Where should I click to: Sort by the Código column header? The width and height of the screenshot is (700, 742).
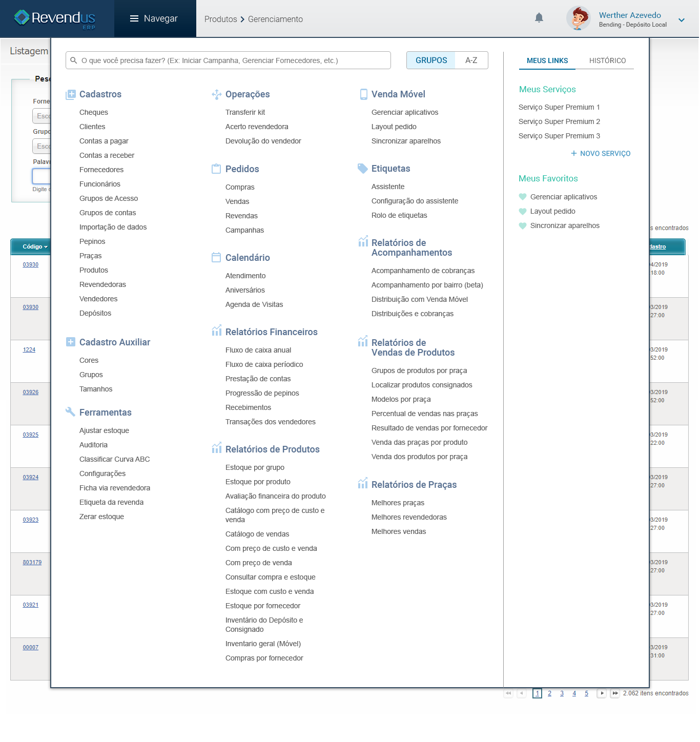(x=34, y=247)
